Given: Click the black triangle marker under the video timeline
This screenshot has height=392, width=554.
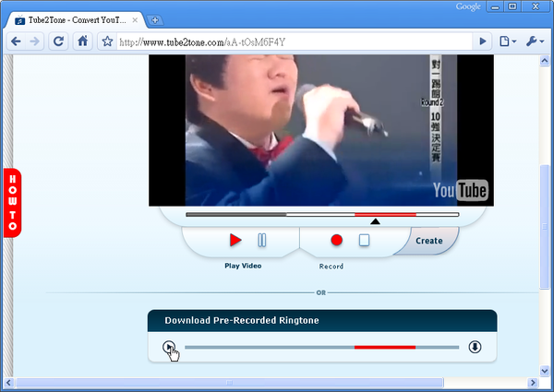Looking at the screenshot, I should [x=375, y=221].
